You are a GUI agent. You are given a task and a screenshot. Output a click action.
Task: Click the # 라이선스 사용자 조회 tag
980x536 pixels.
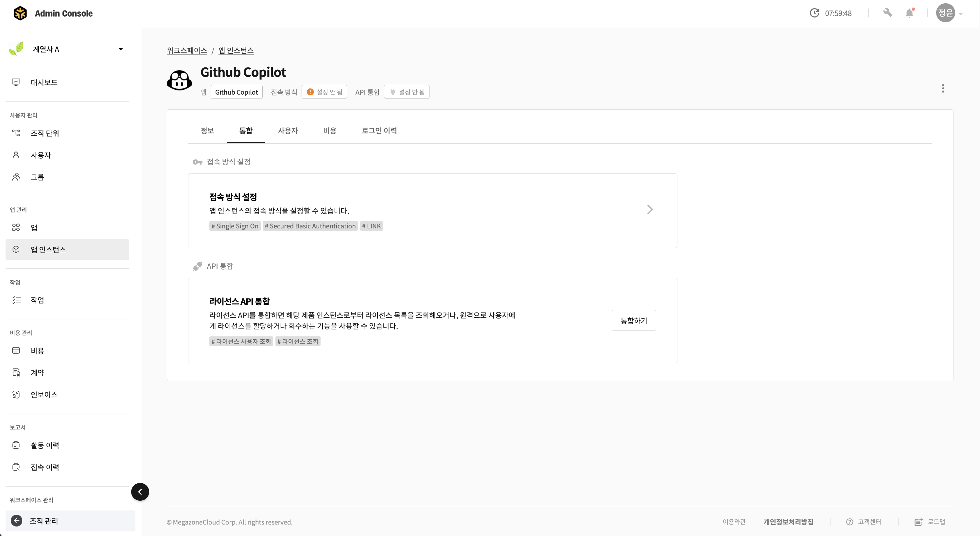tap(241, 342)
